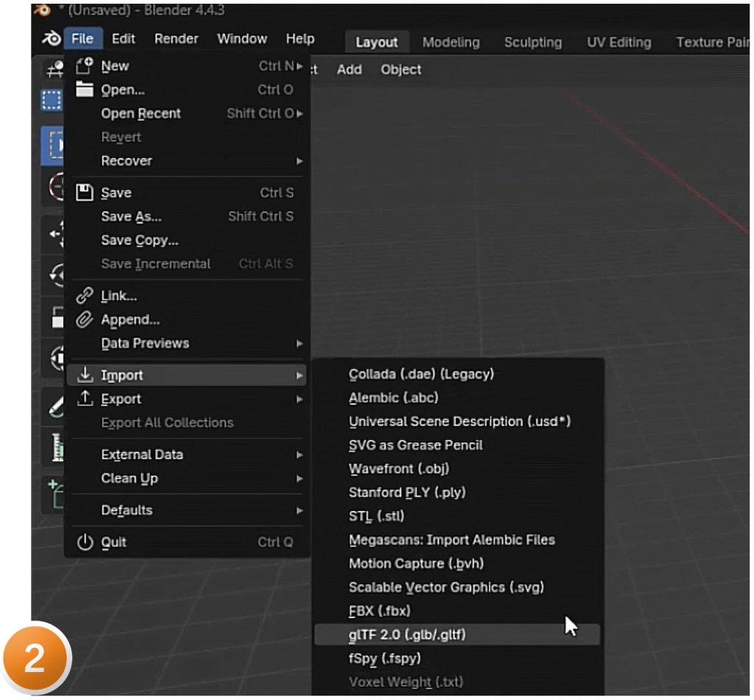The height and width of the screenshot is (700, 754).
Task: Click the Append paperclip icon
Action: 85,319
